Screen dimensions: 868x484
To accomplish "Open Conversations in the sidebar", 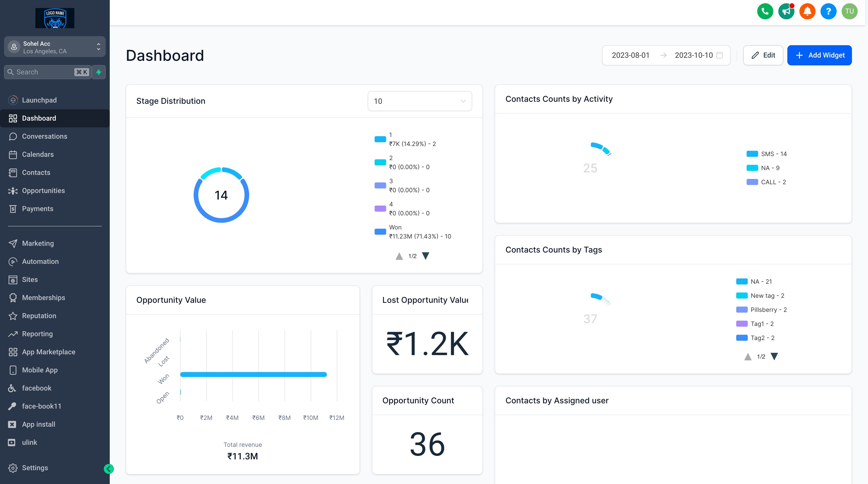I will 44,136.
